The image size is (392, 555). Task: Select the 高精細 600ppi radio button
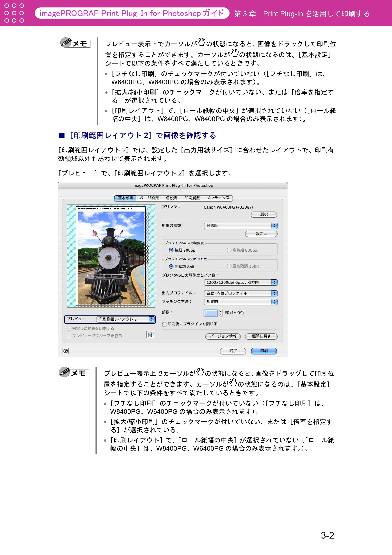click(229, 250)
